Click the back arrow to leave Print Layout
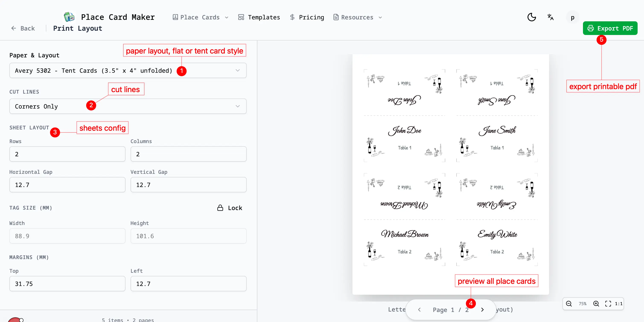 pos(13,28)
